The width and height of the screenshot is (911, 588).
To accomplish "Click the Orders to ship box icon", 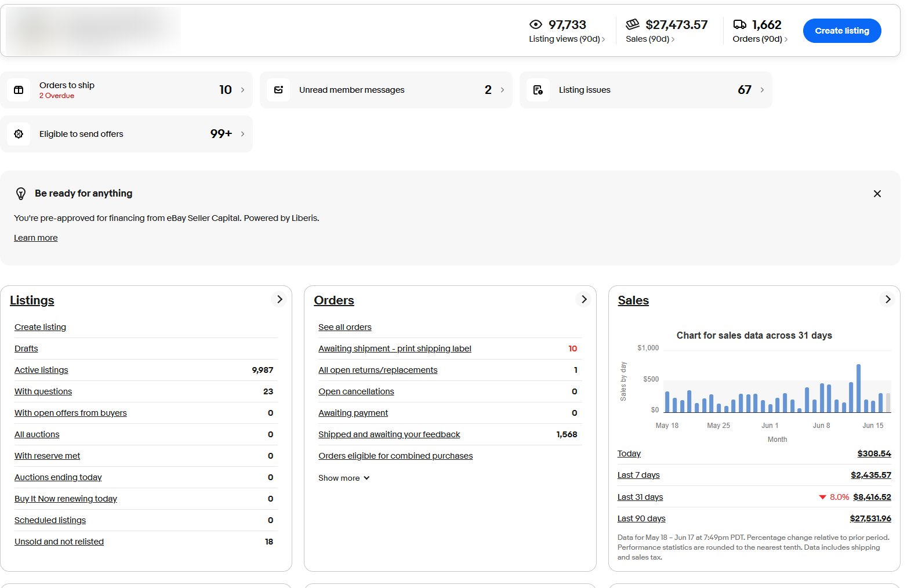I will pos(19,90).
